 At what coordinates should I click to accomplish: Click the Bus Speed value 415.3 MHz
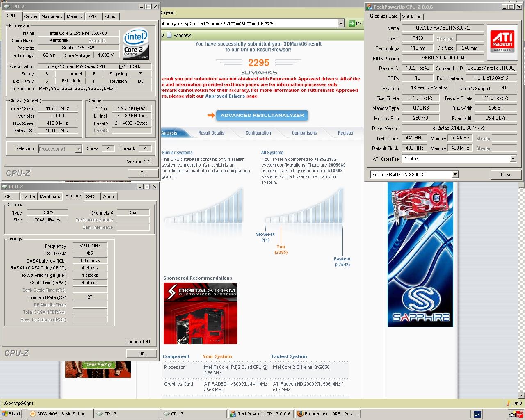(x=57, y=123)
